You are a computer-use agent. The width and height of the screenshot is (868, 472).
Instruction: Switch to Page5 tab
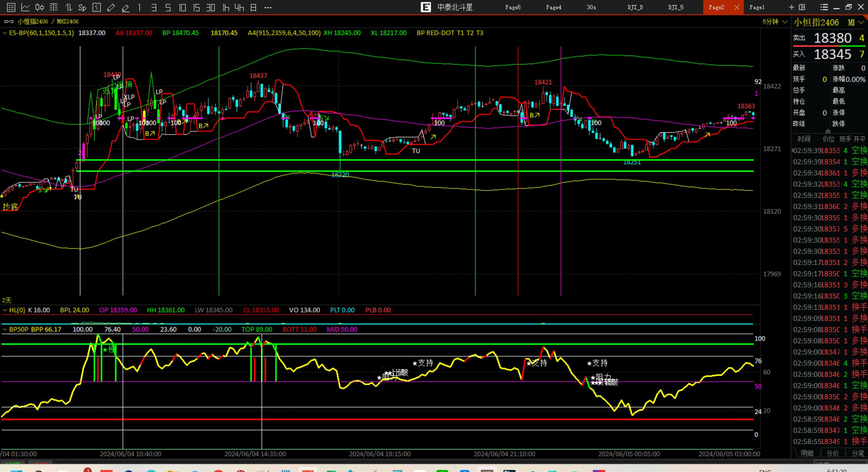(x=513, y=7)
